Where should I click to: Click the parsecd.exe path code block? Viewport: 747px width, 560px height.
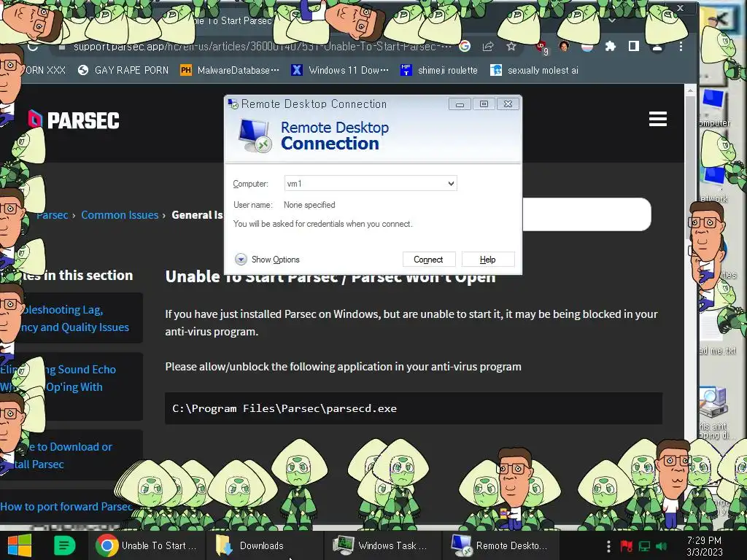414,408
